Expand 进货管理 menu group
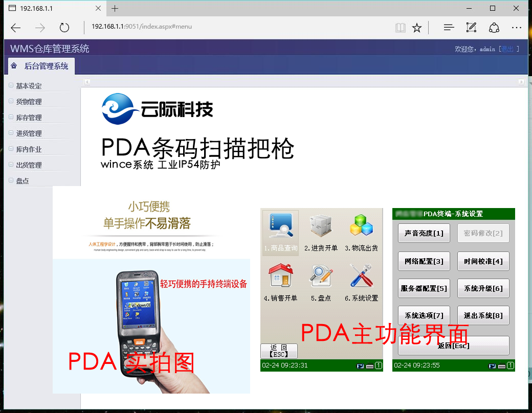The width and height of the screenshot is (532, 413). pos(29,133)
